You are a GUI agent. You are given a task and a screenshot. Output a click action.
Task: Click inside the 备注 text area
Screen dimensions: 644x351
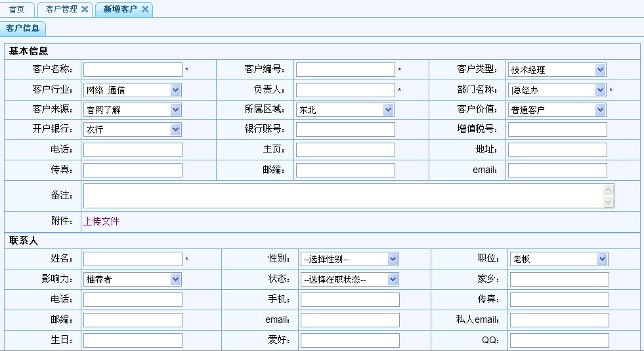[x=341, y=196]
